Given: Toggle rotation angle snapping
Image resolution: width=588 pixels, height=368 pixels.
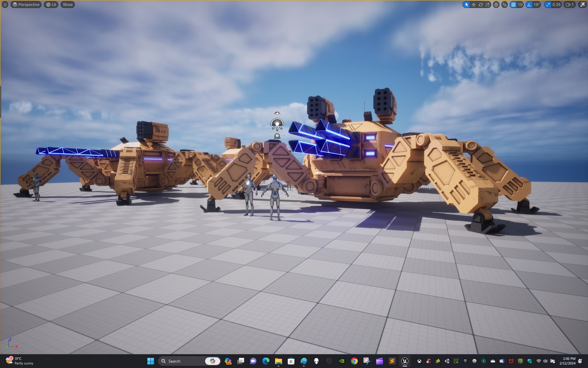Looking at the screenshot, I should pyautogui.click(x=529, y=4).
